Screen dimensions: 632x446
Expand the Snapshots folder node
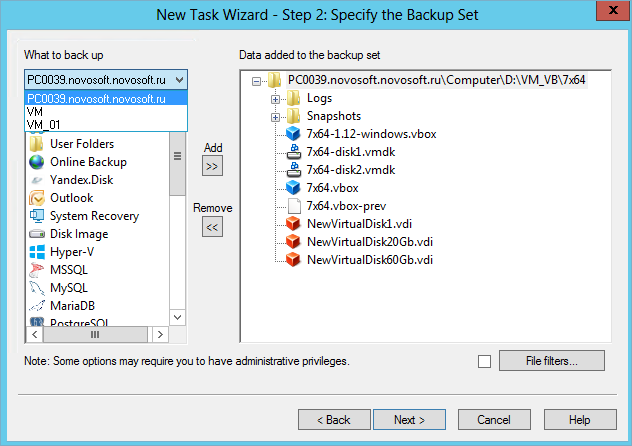[275, 117]
